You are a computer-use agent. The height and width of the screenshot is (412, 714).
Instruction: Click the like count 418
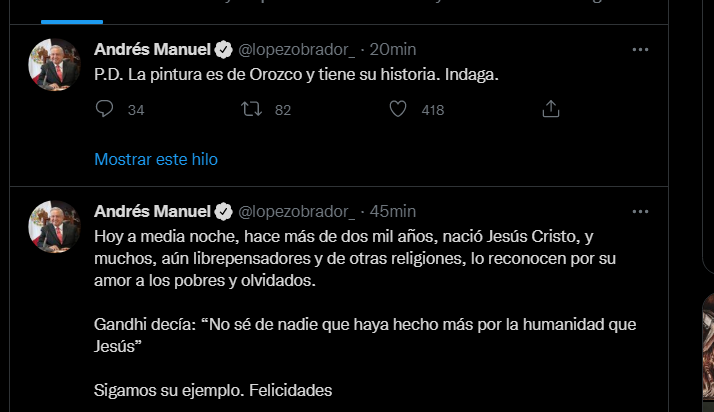(x=432, y=110)
